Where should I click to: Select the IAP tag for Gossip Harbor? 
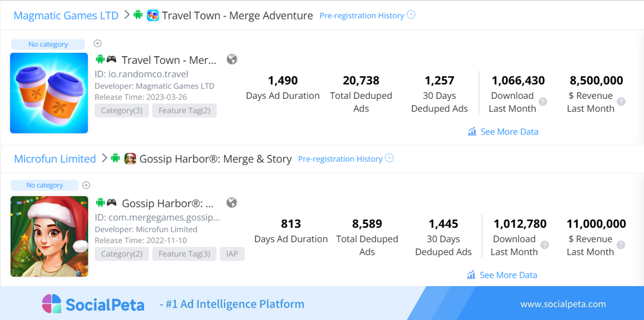[232, 253]
